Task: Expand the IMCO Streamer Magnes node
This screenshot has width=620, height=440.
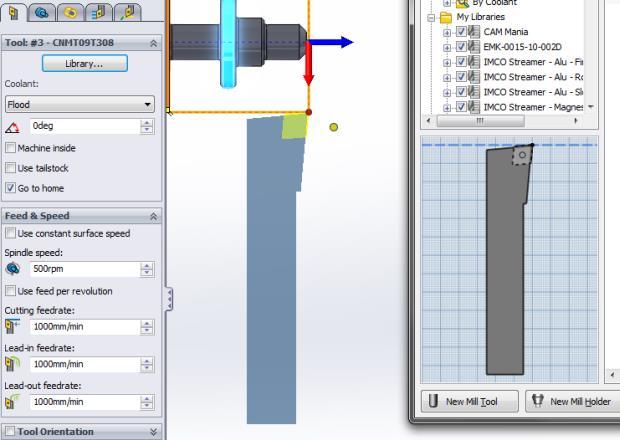Action: click(x=447, y=108)
